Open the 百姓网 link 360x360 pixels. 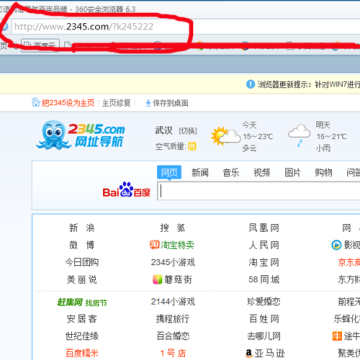click(x=264, y=319)
